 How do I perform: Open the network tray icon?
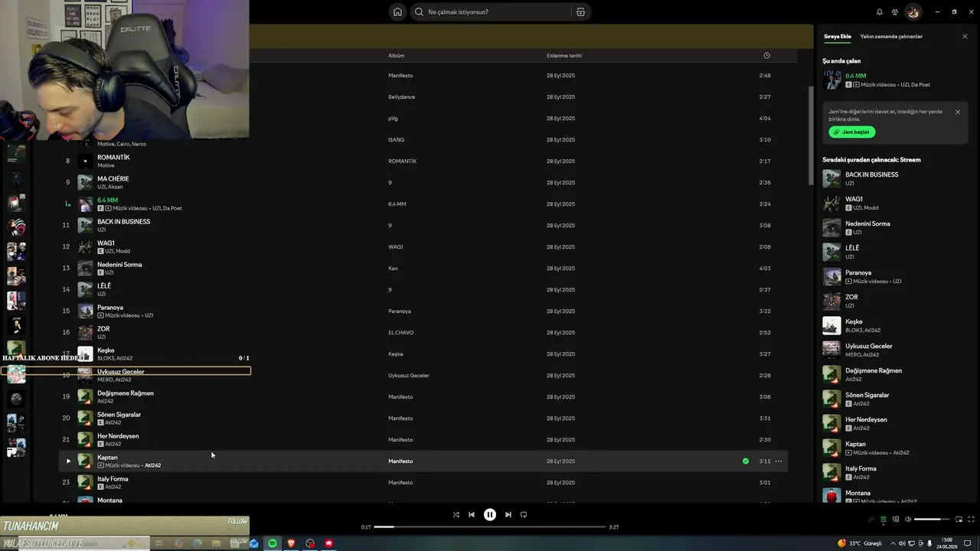tap(910, 543)
